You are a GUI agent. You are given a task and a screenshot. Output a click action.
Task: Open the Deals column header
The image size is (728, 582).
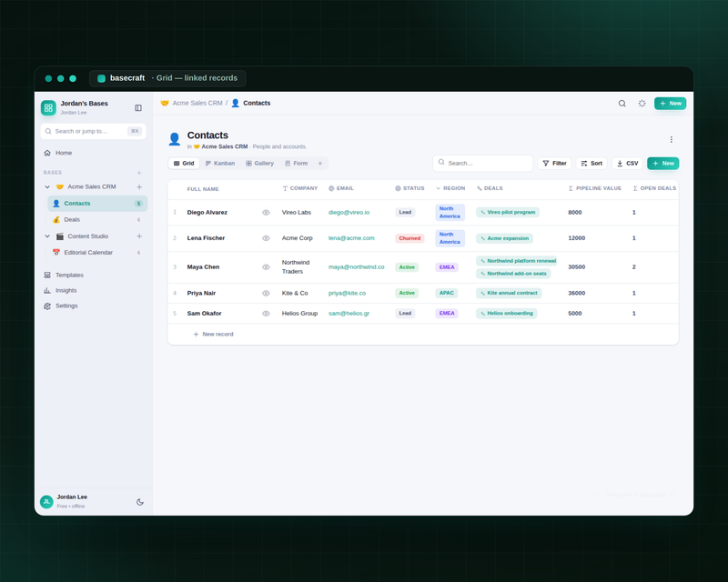490,188
